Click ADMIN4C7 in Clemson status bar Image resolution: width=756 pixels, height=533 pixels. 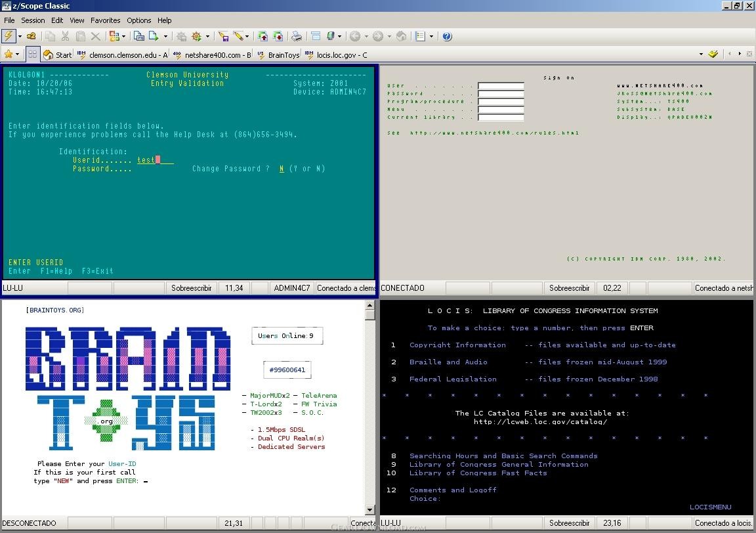click(x=291, y=288)
